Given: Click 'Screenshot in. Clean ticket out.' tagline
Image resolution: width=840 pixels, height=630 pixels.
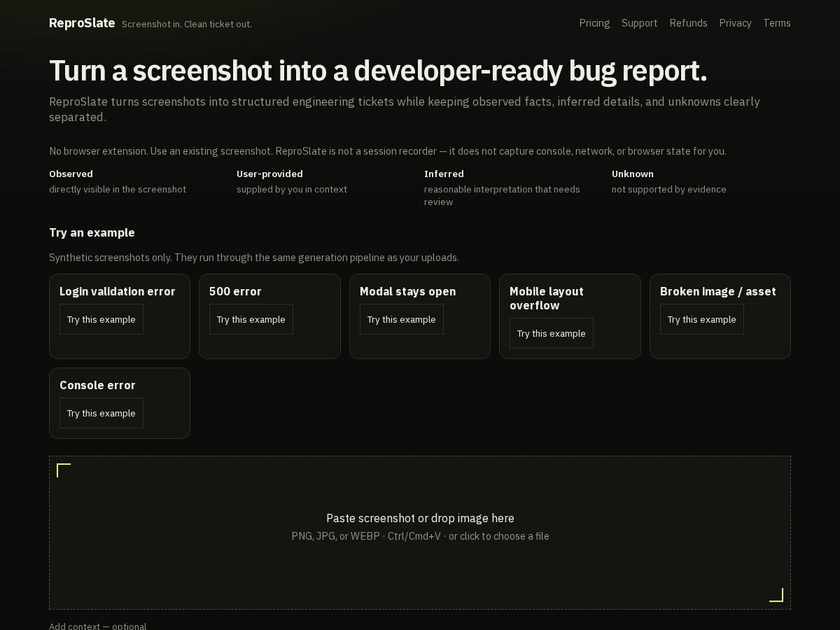Looking at the screenshot, I should [x=187, y=24].
